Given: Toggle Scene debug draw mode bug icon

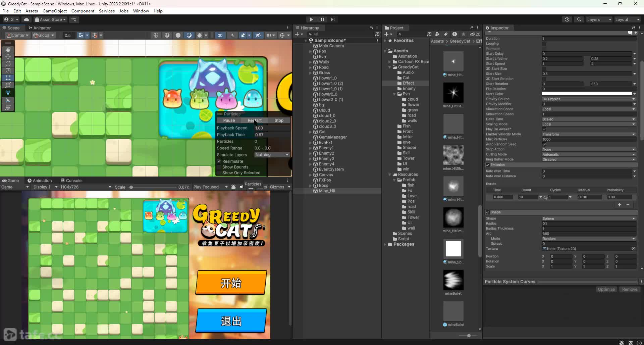Looking at the screenshot, I should pos(200,35).
